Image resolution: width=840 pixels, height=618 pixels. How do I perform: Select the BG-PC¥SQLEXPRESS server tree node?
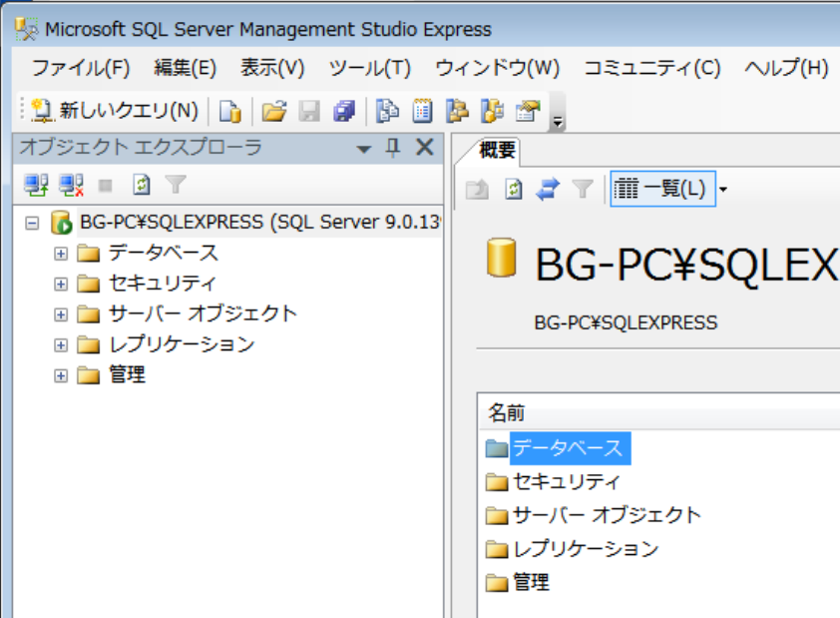259,222
